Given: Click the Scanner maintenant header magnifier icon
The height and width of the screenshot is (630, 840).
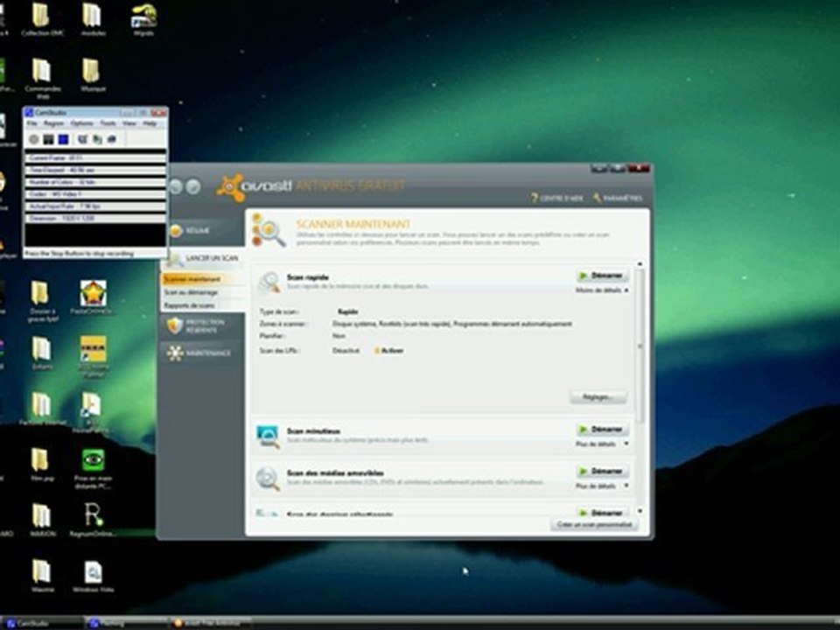Looking at the screenshot, I should click(269, 230).
